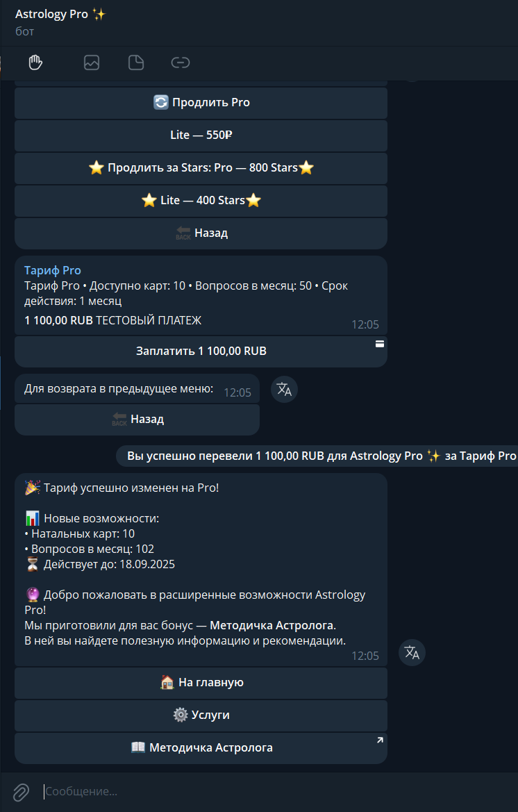Click the 'Продлить Pro' button

coord(201,103)
